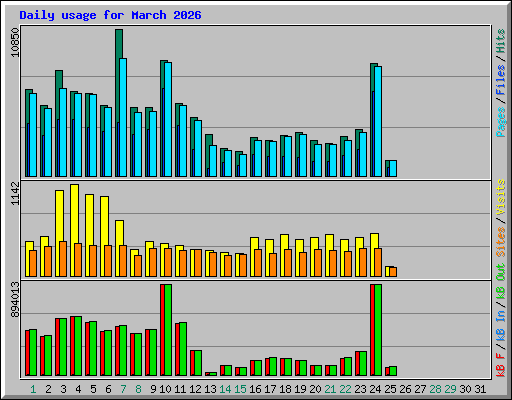
Task: Click the 'kB F' legend label
Action: point(500,365)
